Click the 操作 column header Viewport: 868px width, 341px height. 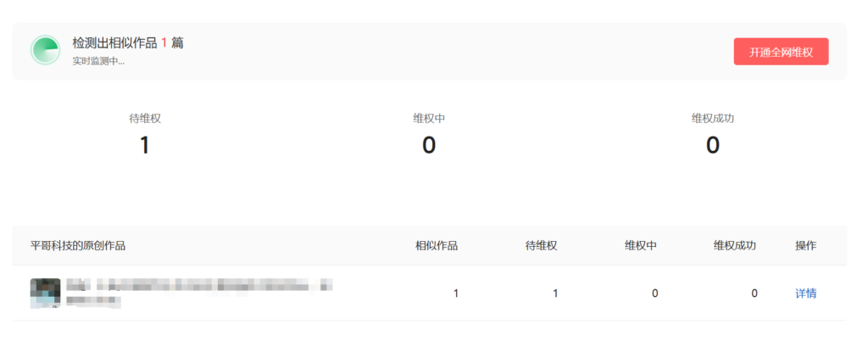click(805, 246)
